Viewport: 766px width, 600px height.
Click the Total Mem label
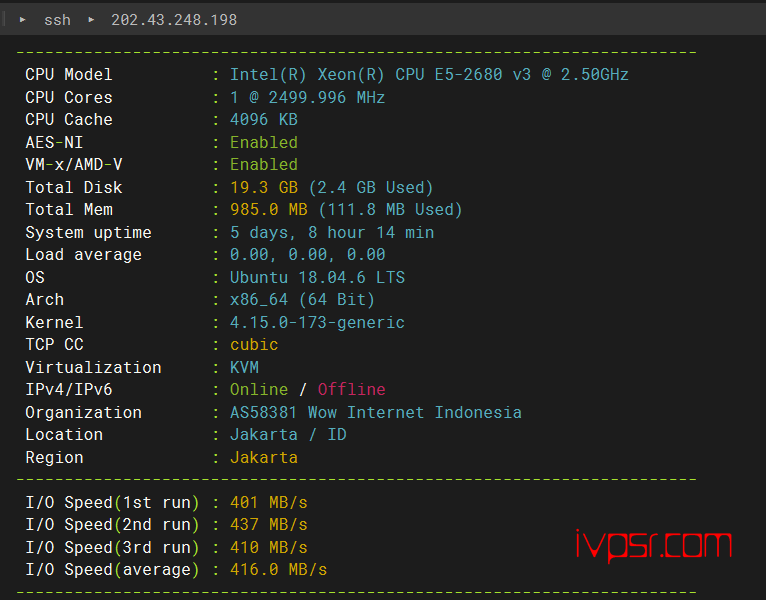point(69,210)
